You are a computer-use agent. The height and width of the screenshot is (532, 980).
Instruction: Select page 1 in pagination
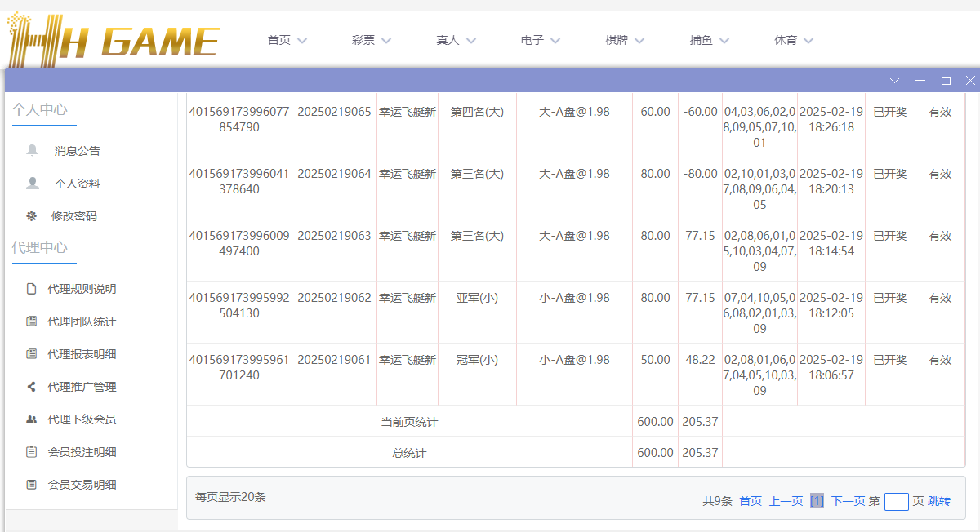(817, 501)
